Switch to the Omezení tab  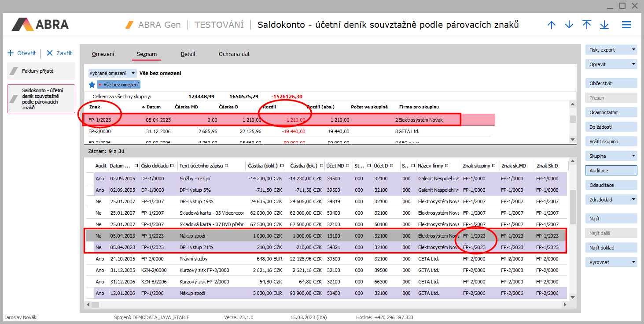103,54
